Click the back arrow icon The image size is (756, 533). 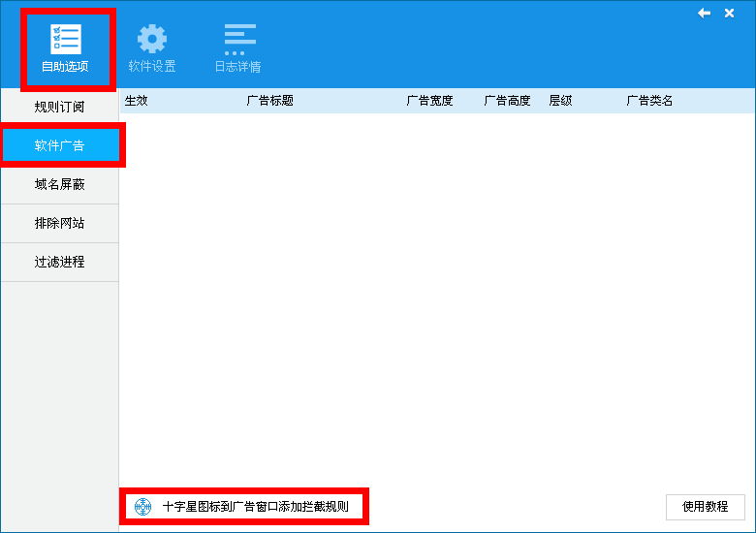[x=704, y=13]
